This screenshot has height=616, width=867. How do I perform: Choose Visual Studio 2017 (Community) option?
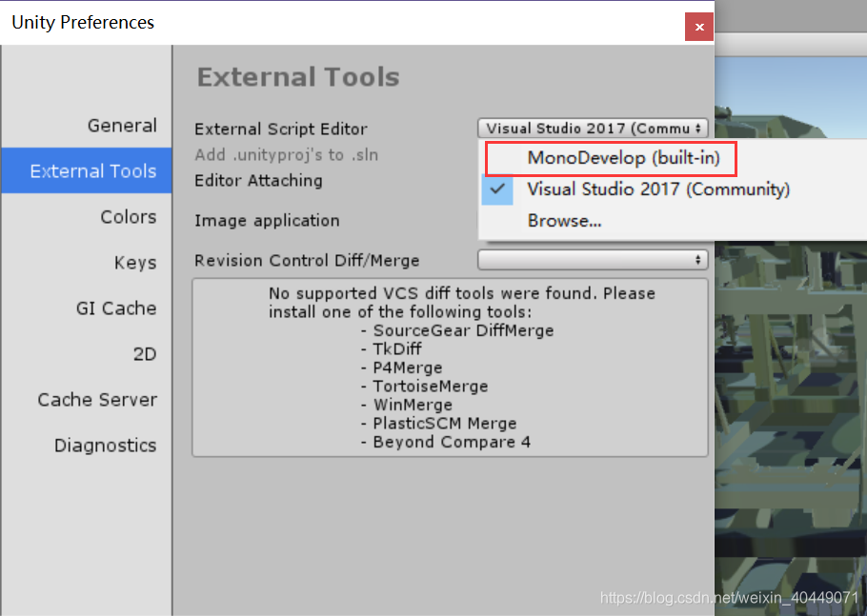[658, 189]
